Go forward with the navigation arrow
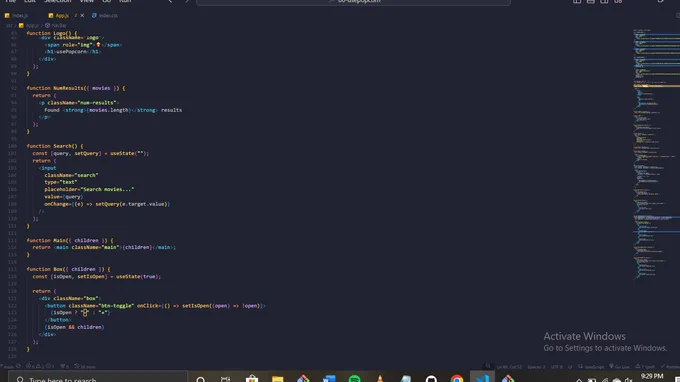This screenshot has height=382, width=680. point(187,1)
